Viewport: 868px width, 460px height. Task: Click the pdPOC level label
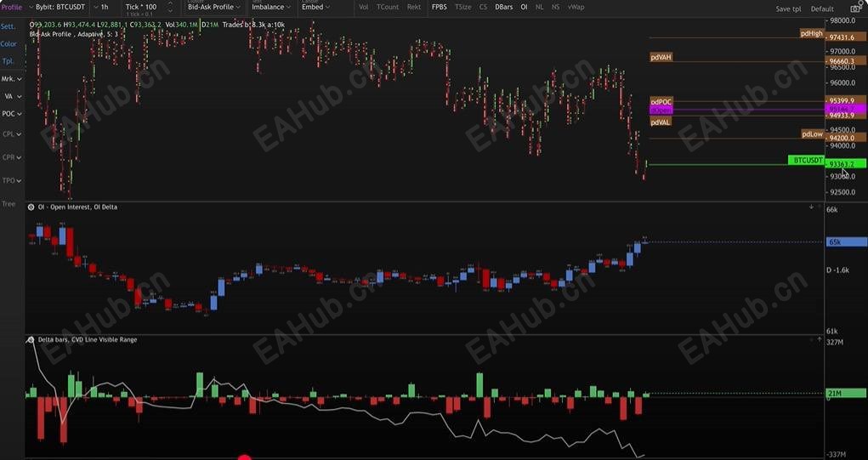click(661, 102)
